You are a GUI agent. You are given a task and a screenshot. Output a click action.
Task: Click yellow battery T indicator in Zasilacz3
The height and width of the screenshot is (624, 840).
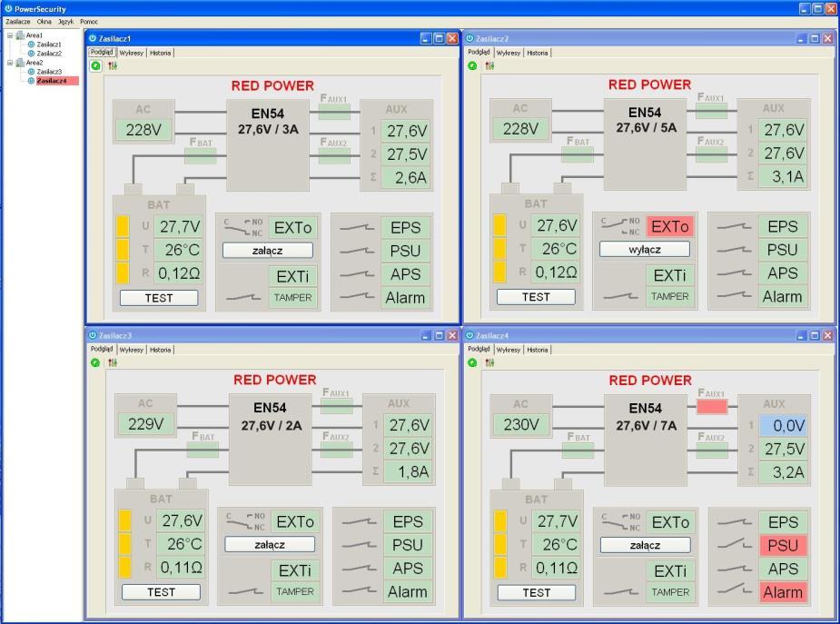click(124, 544)
